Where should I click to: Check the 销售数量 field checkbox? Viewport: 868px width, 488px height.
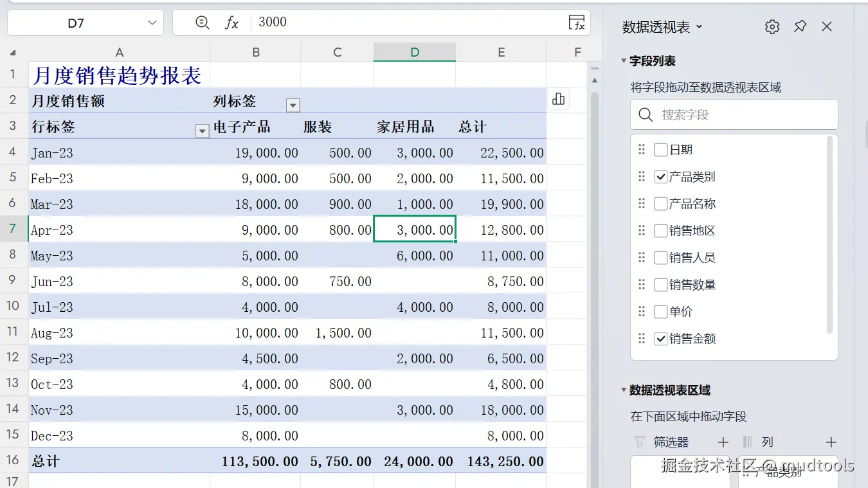[x=660, y=285]
